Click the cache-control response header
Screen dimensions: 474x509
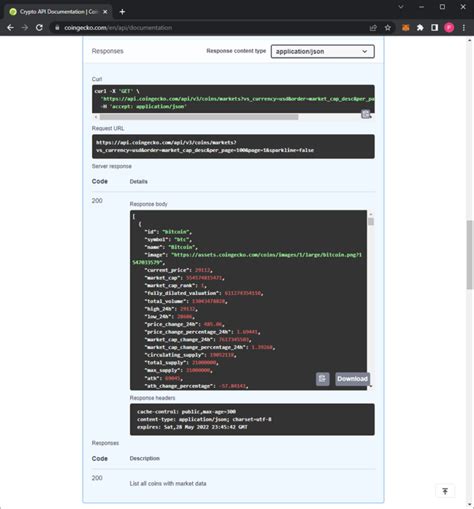click(186, 412)
